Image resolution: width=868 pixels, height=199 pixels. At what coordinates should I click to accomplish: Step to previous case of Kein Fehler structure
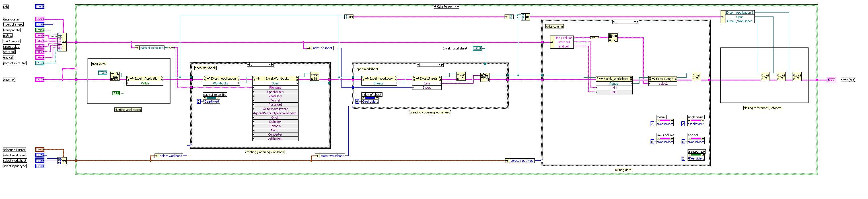click(x=435, y=7)
